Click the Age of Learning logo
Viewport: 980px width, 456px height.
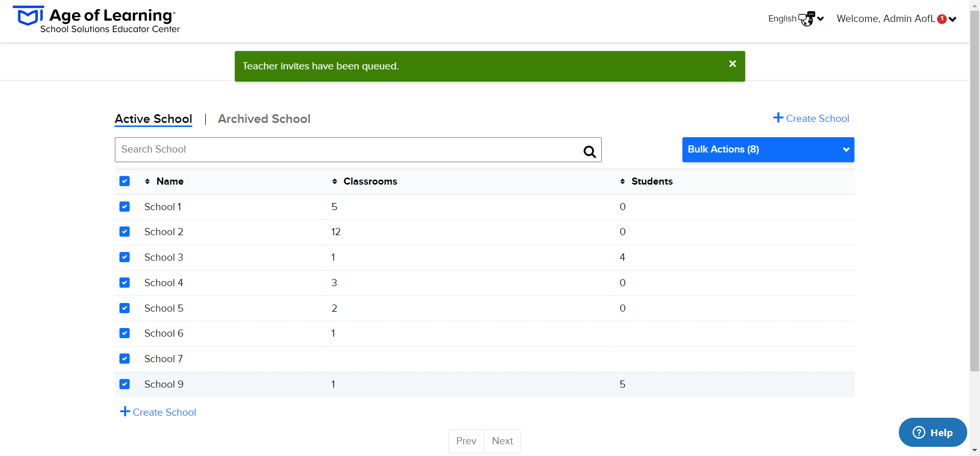(x=96, y=20)
